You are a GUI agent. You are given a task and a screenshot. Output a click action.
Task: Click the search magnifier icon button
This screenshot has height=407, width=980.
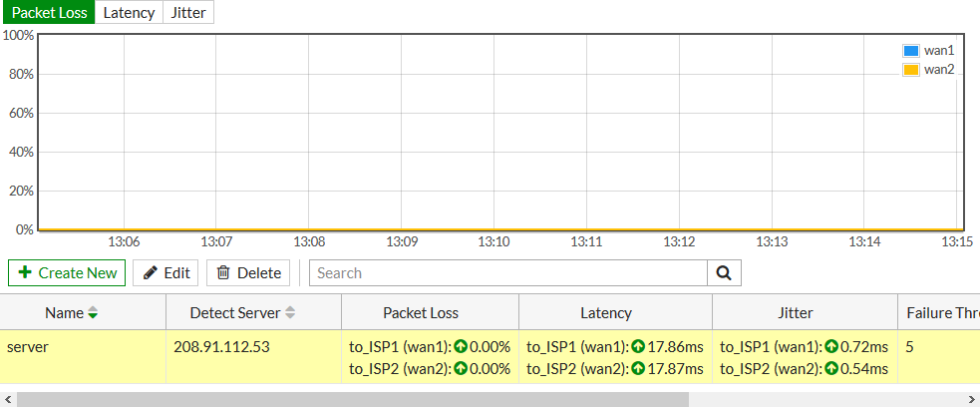(x=724, y=272)
